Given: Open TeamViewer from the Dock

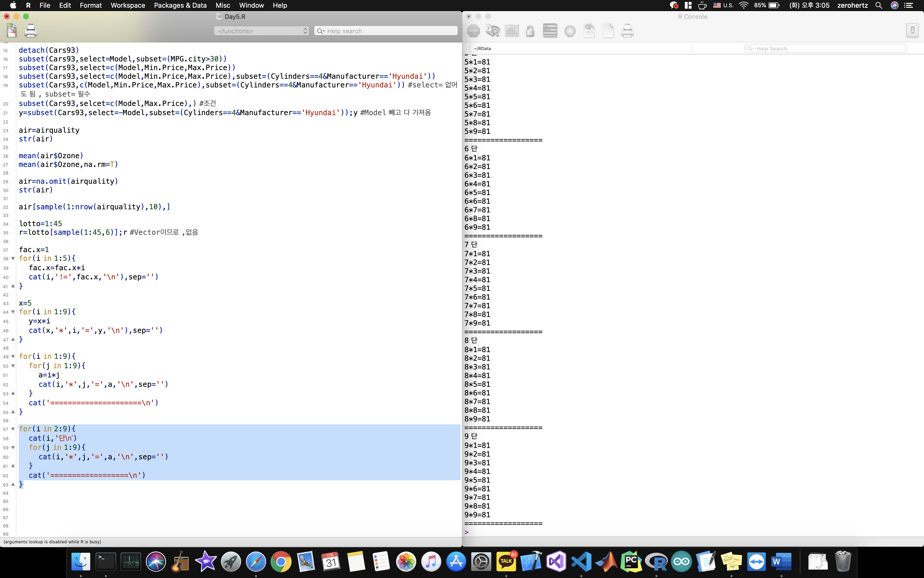Looking at the screenshot, I should 756,562.
